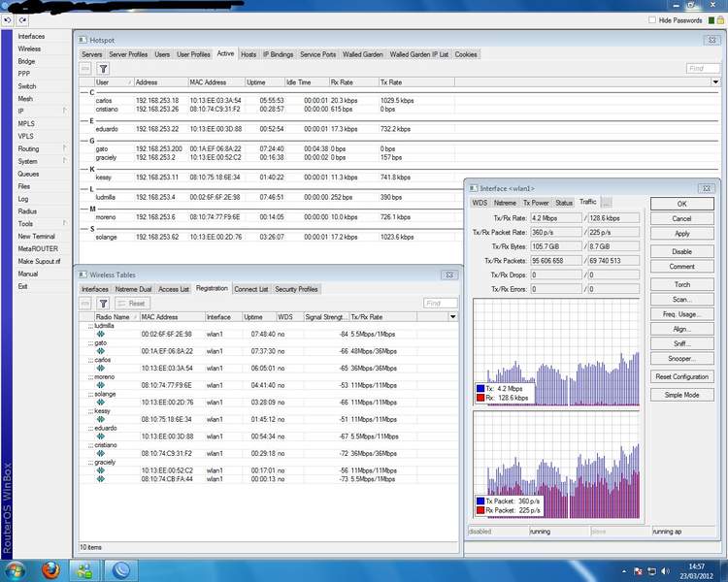Click the remove (minus) button in the Hotspot toolbar
This screenshot has width=728, height=582.
pyautogui.click(x=85, y=69)
